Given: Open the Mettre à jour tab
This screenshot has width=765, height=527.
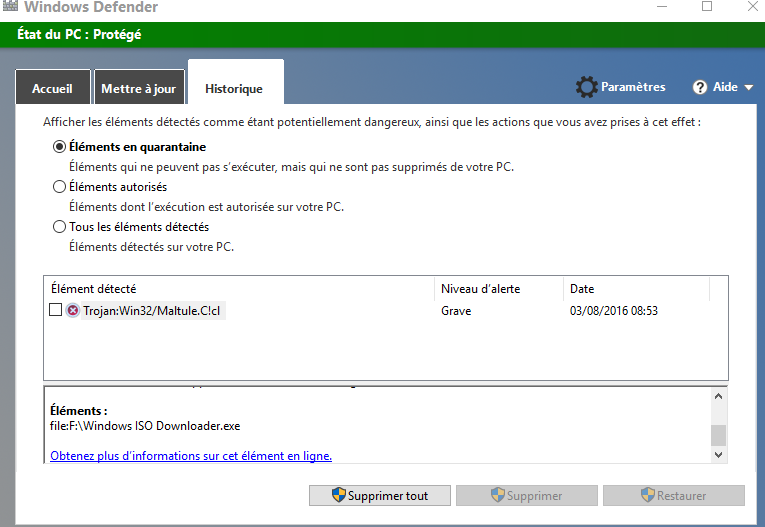Looking at the screenshot, I should click(x=139, y=87).
